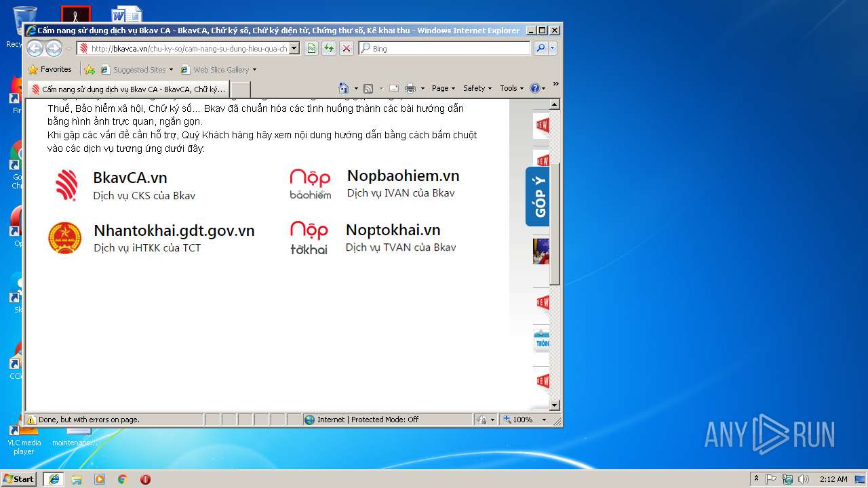Click the volume speaker tray icon
Screen dimensions: 868x488
click(804, 479)
